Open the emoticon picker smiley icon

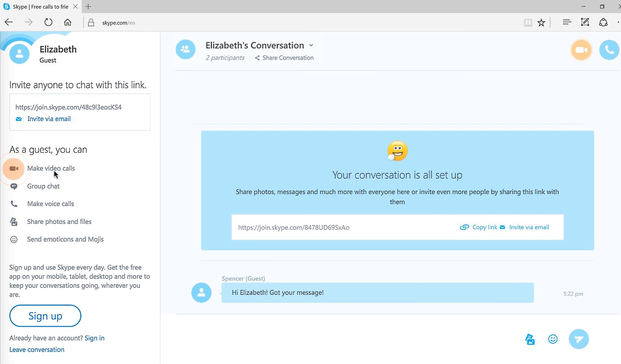[x=553, y=339]
